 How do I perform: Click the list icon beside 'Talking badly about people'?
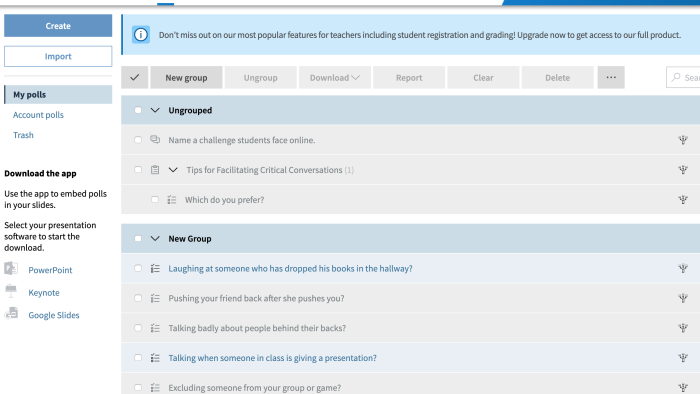click(x=155, y=328)
